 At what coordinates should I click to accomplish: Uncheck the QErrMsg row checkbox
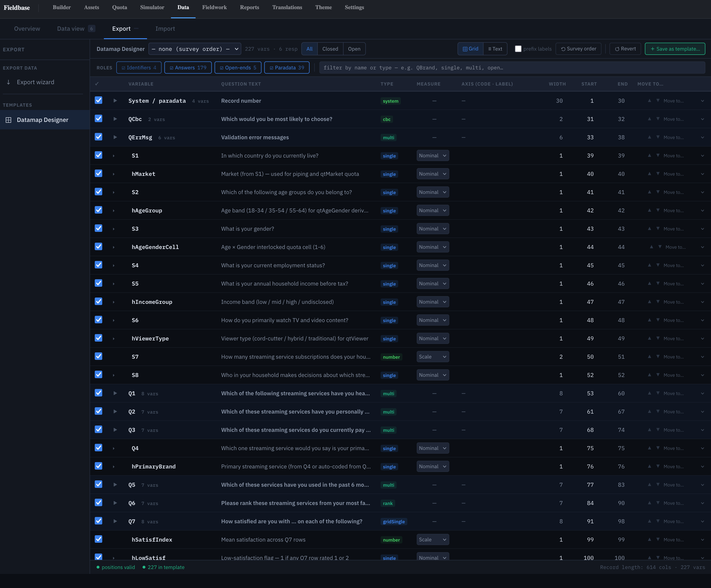coord(98,137)
